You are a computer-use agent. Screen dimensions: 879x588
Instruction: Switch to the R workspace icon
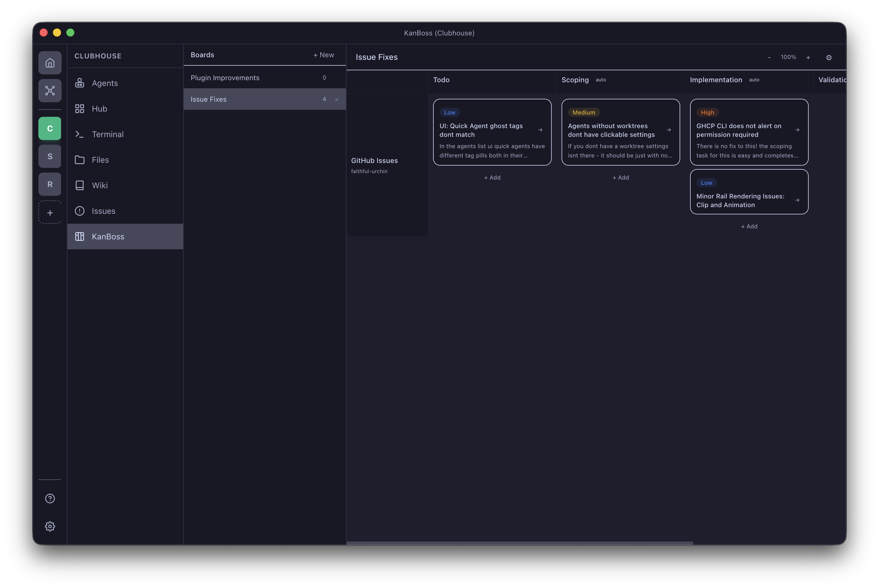pyautogui.click(x=49, y=184)
